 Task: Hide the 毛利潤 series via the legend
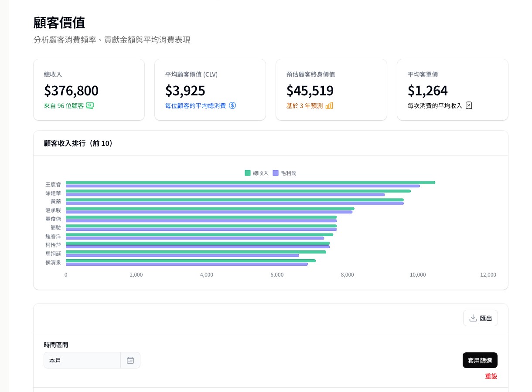pos(286,173)
